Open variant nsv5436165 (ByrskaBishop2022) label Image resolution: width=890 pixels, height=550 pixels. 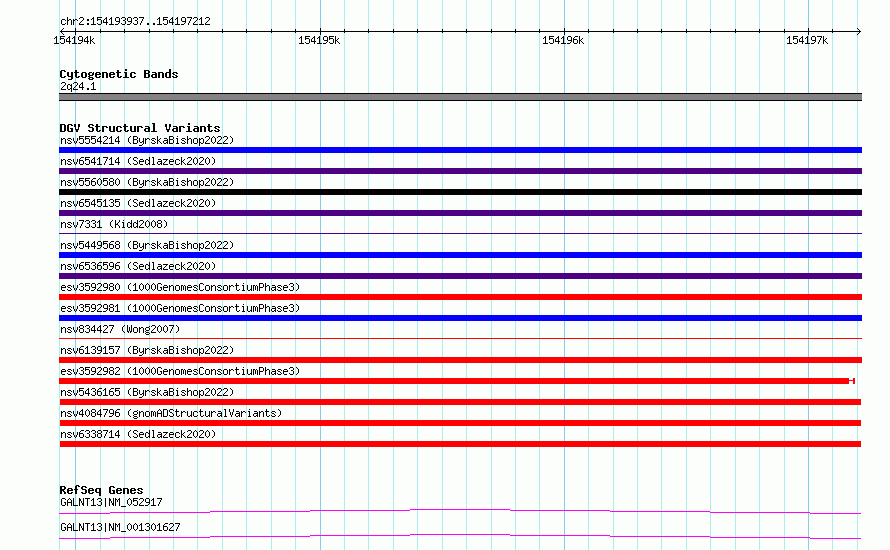coord(147,392)
